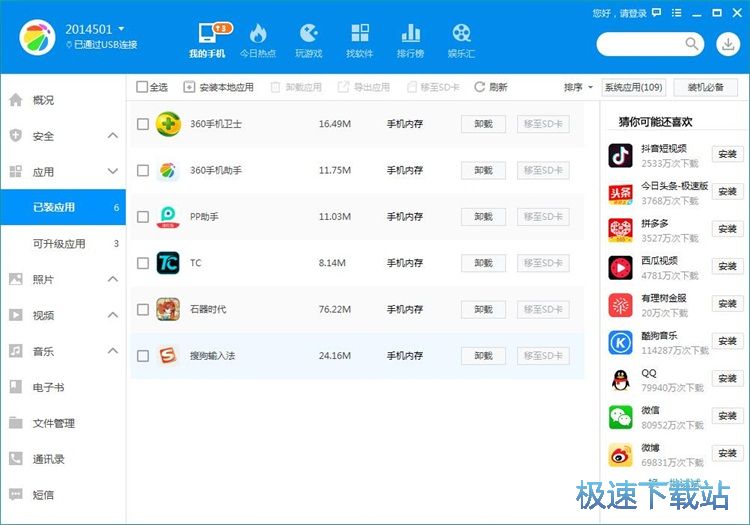Collapse the 应用 sidebar section
The height and width of the screenshot is (525, 750).
(x=113, y=171)
